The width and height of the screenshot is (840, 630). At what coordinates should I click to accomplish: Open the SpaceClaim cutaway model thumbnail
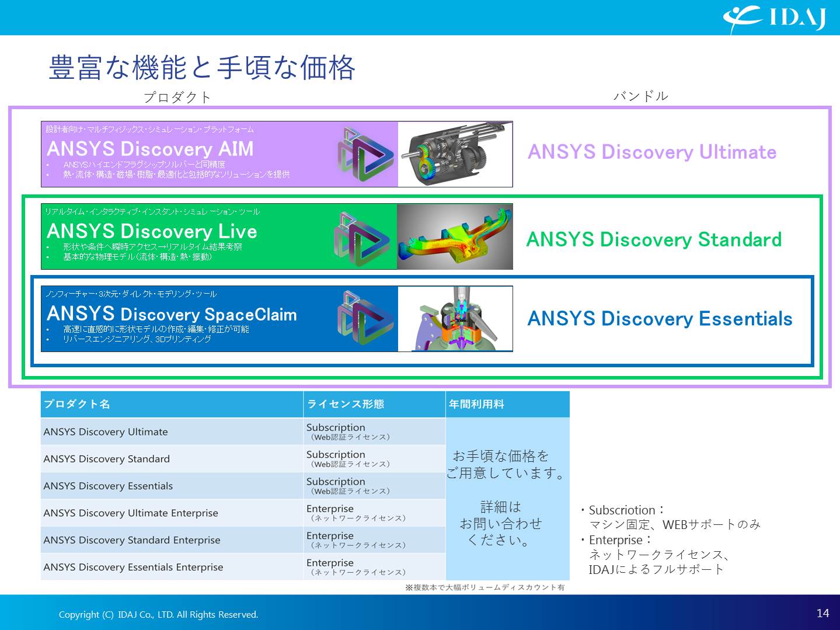tap(455, 319)
